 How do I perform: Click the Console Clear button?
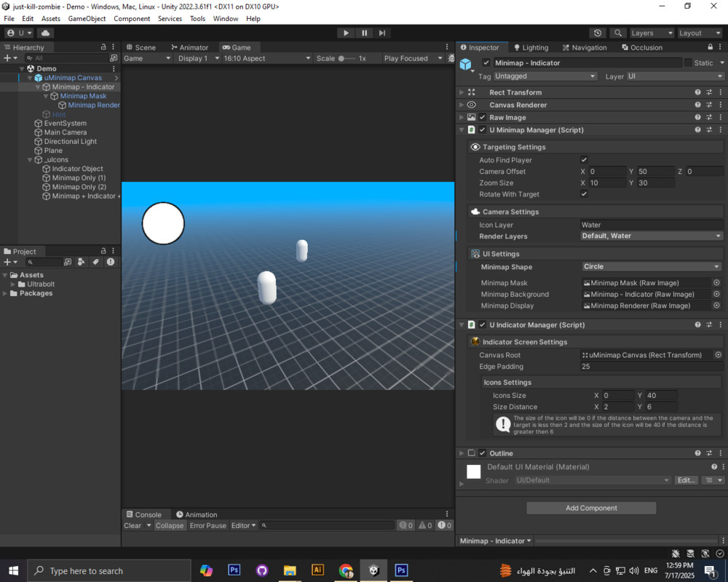point(132,525)
